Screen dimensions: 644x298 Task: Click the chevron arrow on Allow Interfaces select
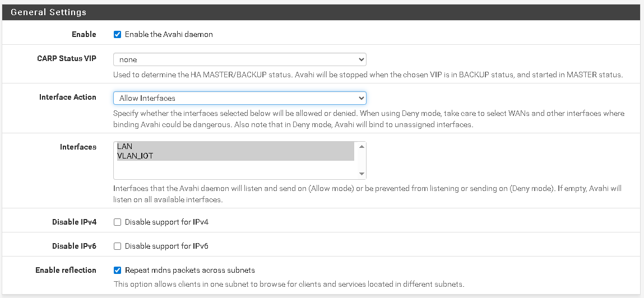tap(361, 99)
